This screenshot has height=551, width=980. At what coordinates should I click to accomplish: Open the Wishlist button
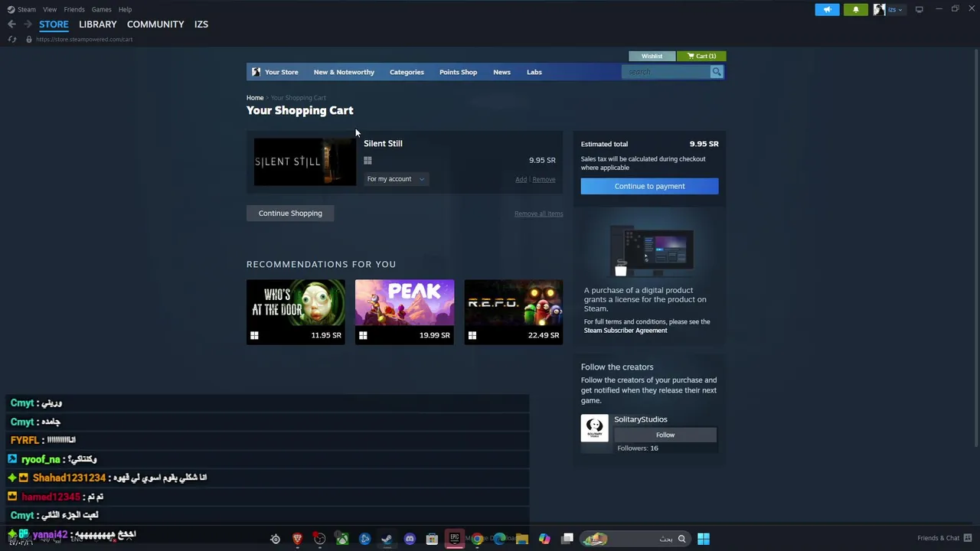[652, 56]
